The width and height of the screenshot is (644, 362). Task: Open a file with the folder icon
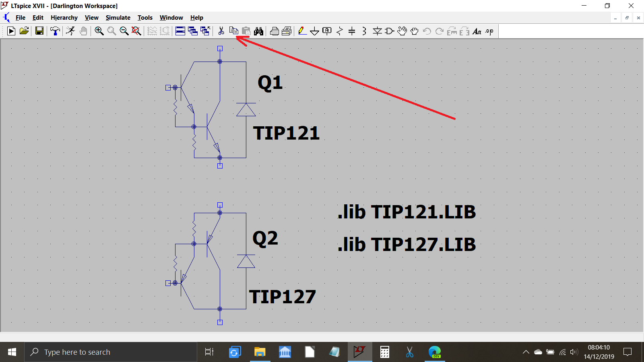(24, 31)
